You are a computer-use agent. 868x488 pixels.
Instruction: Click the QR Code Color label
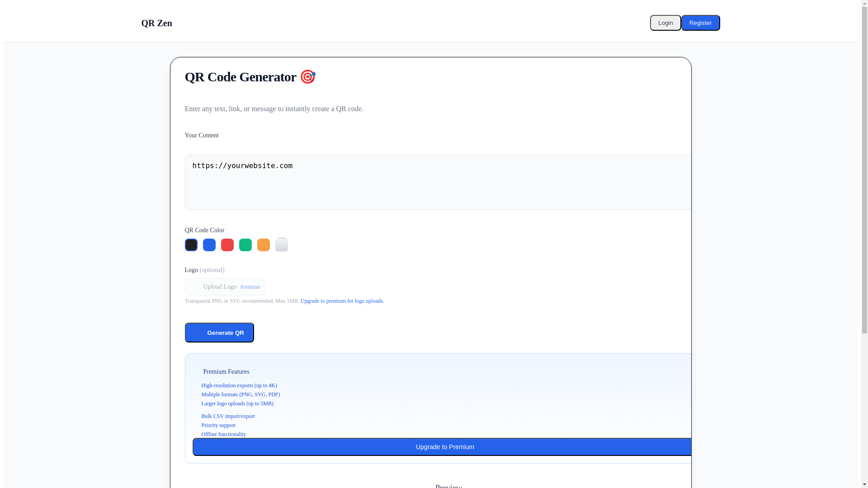(204, 230)
